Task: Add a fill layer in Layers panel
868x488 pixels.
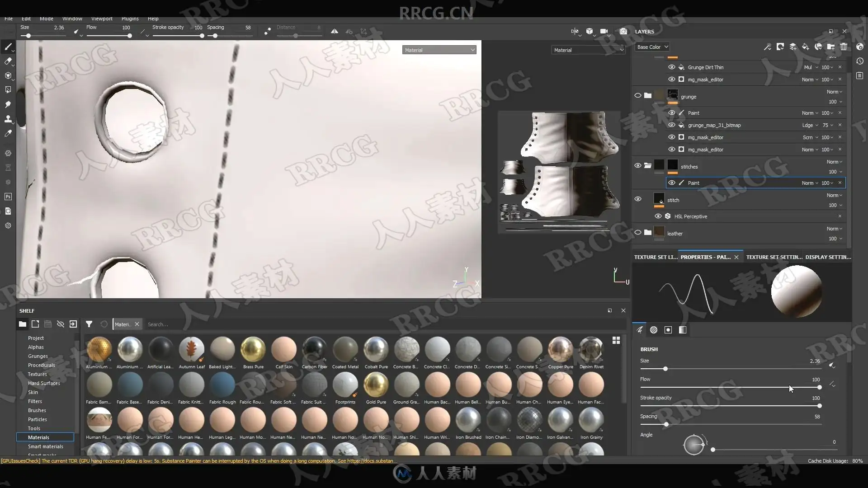Action: 806,47
